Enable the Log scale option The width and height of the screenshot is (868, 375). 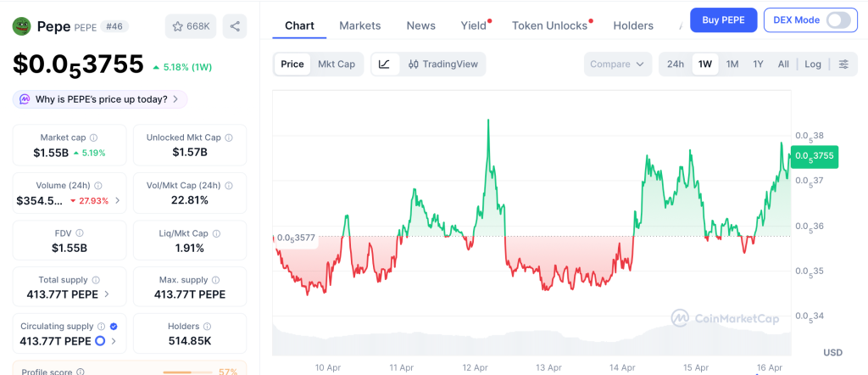click(x=813, y=64)
